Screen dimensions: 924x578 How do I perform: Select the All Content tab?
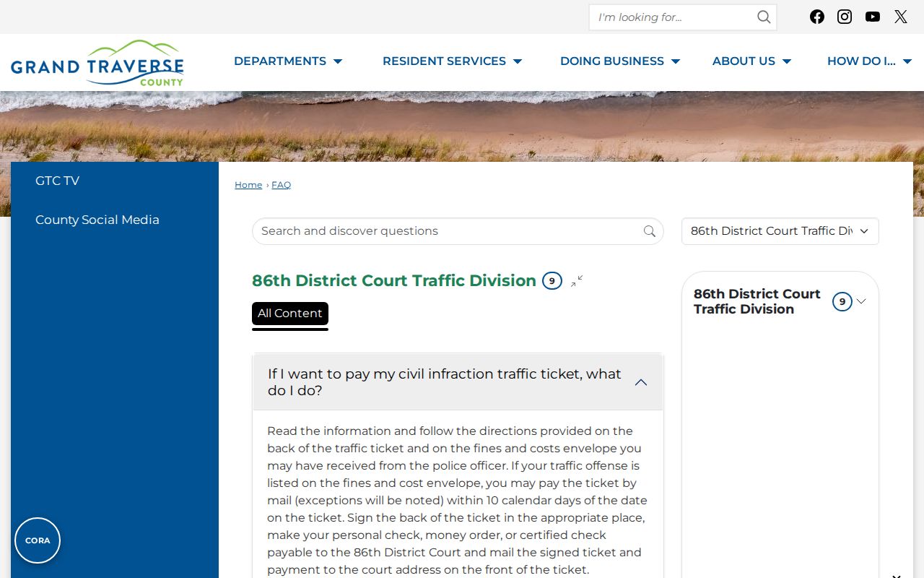coord(290,314)
